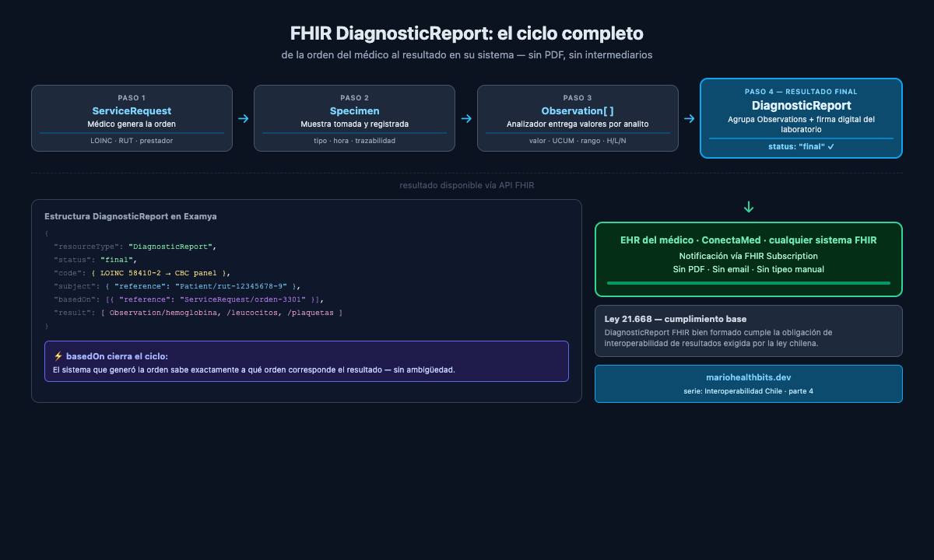This screenshot has width=934, height=560.
Task: Click the arrow between Specimen and Observation
Action: (x=465, y=118)
